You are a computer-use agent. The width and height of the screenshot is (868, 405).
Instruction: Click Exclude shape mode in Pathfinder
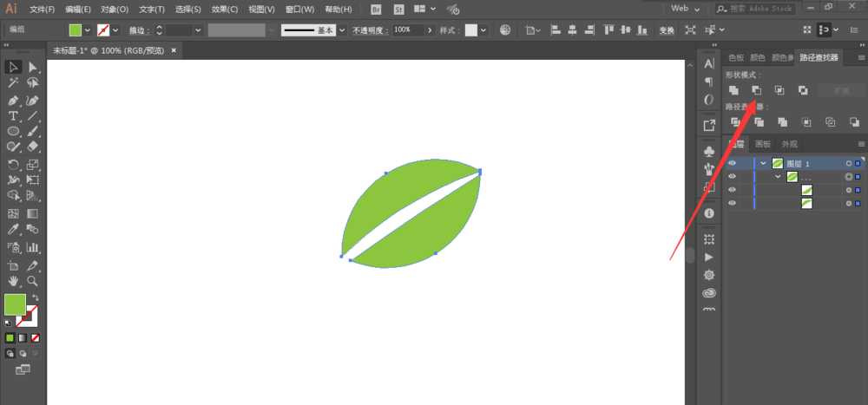[803, 90]
